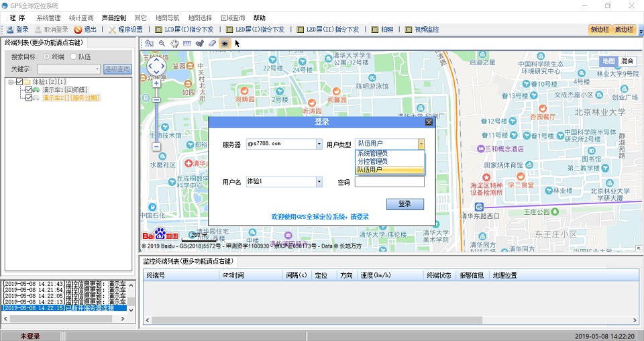Select the 监控终端列表 tab
Image resolution: width=644 pixels, height=341 pixels.
coord(188,261)
